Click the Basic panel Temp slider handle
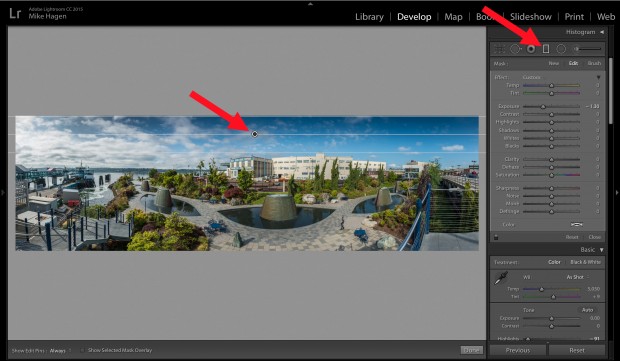620x361 pixels. tap(542, 289)
